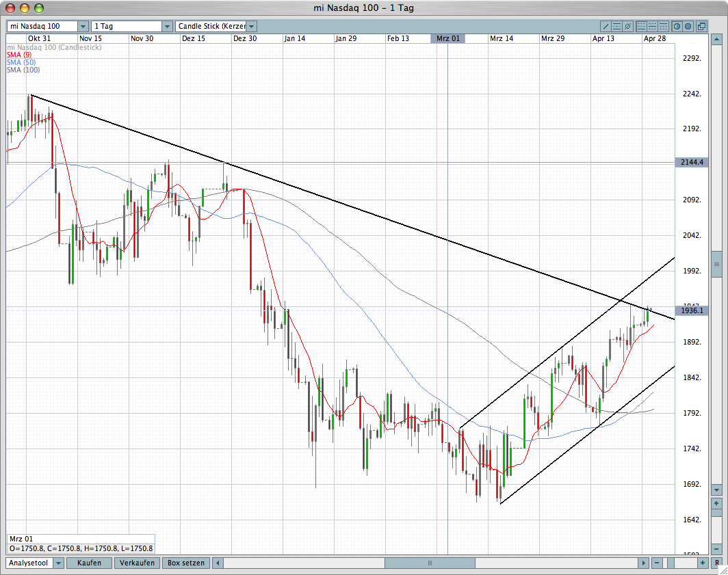This screenshot has height=575, width=728.
Task: Choose grid style with solid middle line
Action: [652, 27]
